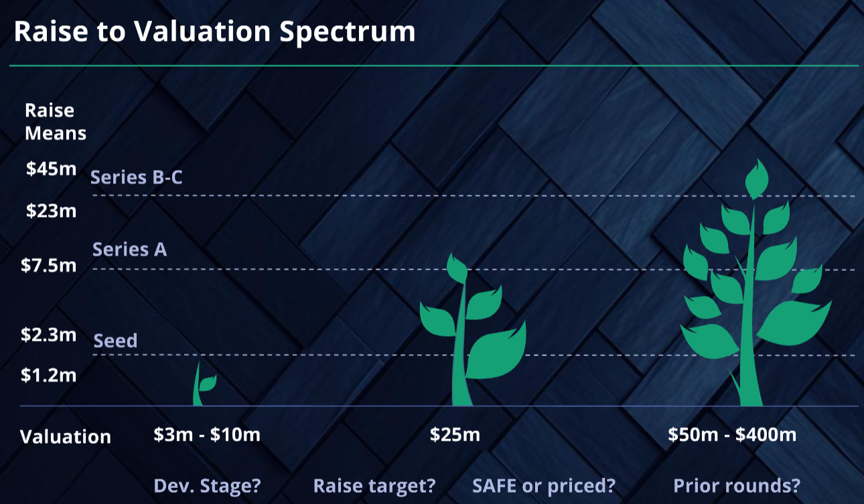This screenshot has height=504, width=864.
Task: Select the Valuation axis label
Action: (66, 437)
